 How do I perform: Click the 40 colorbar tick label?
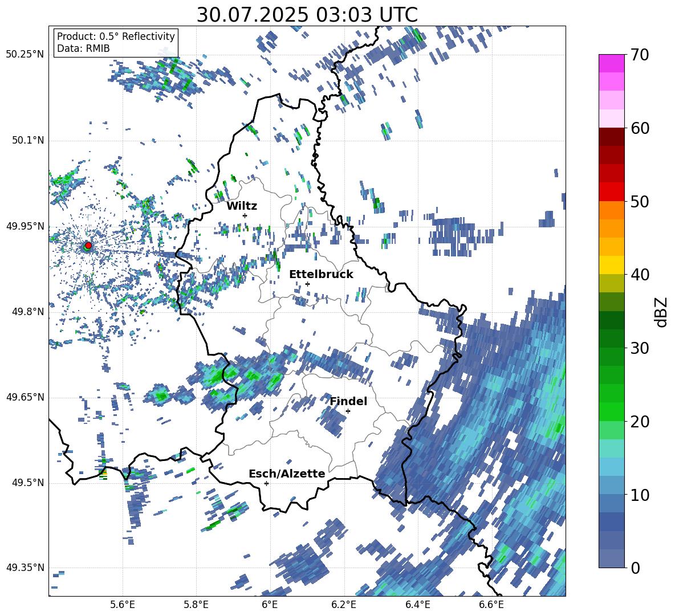pyautogui.click(x=639, y=275)
